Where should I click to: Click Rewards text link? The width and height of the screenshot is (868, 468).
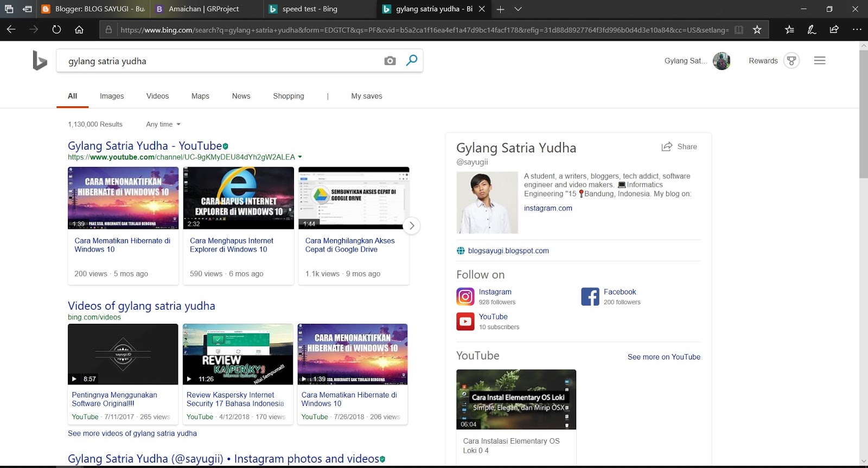coord(763,61)
